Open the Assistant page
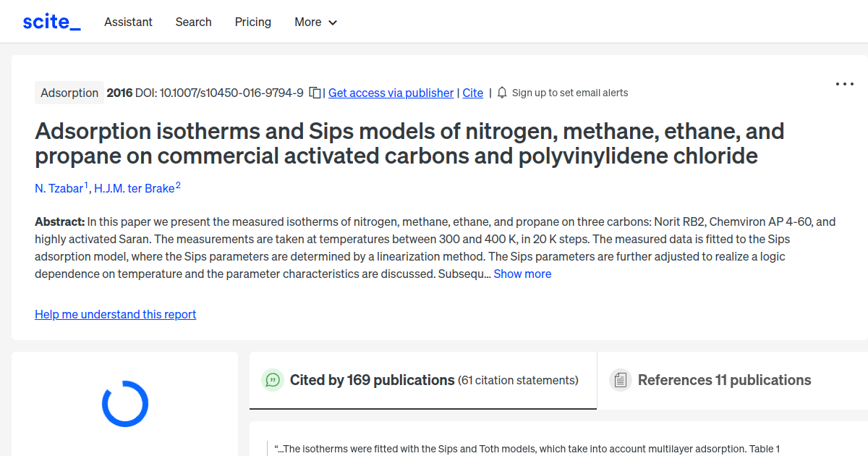Image resolution: width=868 pixels, height=456 pixels. [x=128, y=22]
